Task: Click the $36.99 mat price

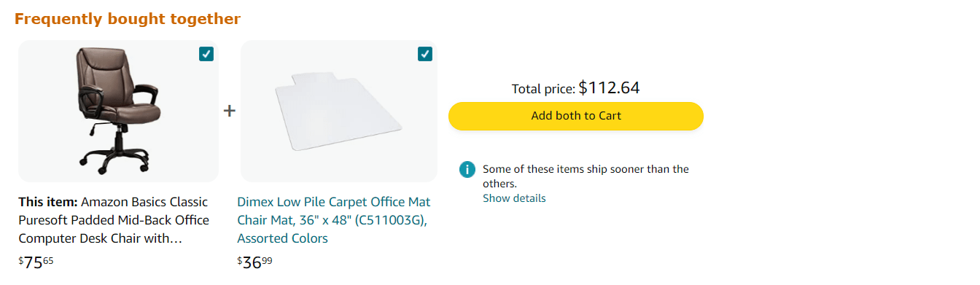Action: pyautogui.click(x=255, y=262)
